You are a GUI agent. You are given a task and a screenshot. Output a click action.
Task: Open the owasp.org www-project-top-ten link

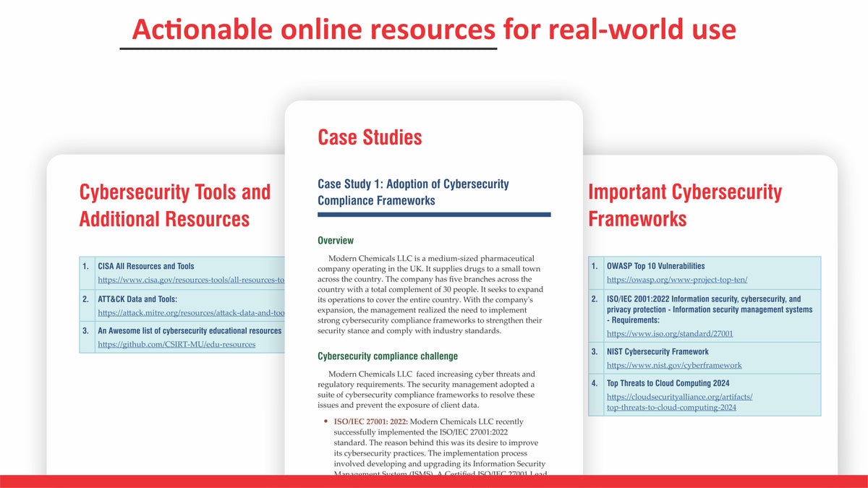point(676,280)
